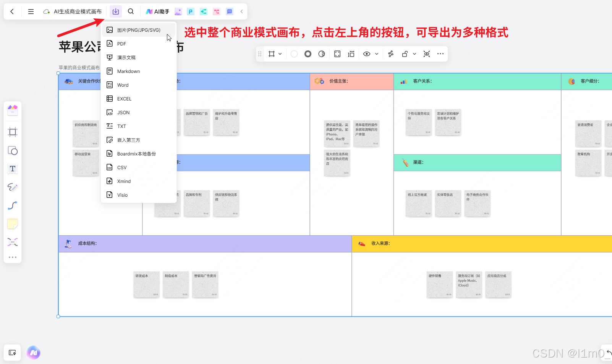Image resolution: width=612 pixels, height=364 pixels.
Task: Open the search magnifier tool
Action: click(x=131, y=11)
